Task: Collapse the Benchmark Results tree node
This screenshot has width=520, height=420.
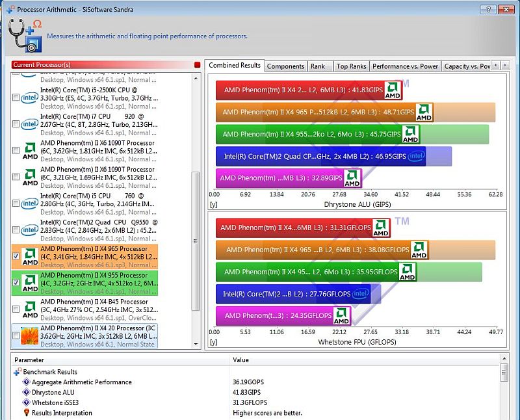Action: [18, 372]
